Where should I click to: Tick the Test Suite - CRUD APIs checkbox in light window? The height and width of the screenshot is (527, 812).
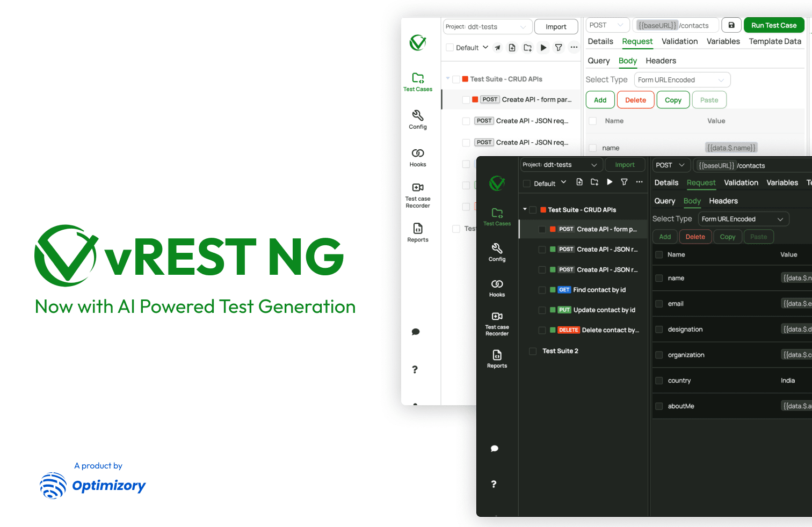pos(456,79)
